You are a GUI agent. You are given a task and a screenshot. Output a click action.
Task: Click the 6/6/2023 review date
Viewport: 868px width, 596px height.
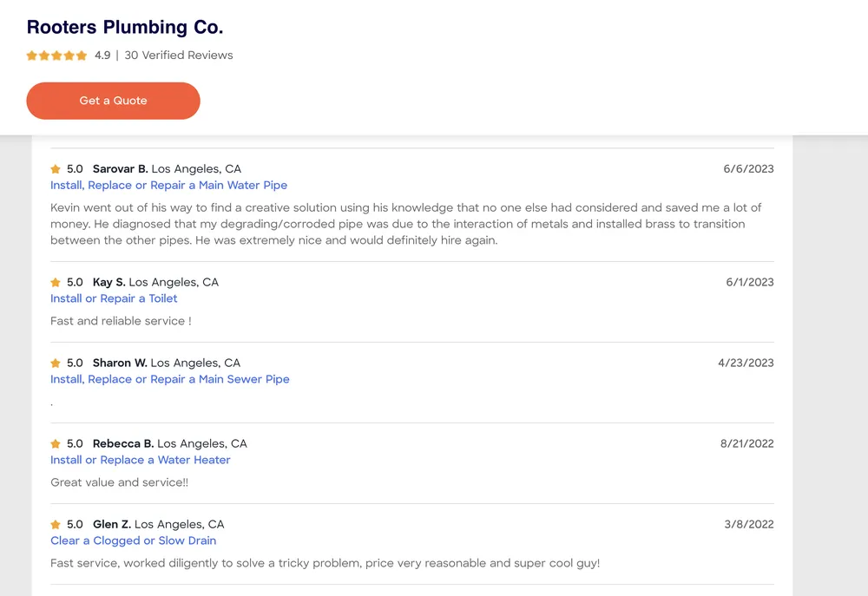(748, 169)
